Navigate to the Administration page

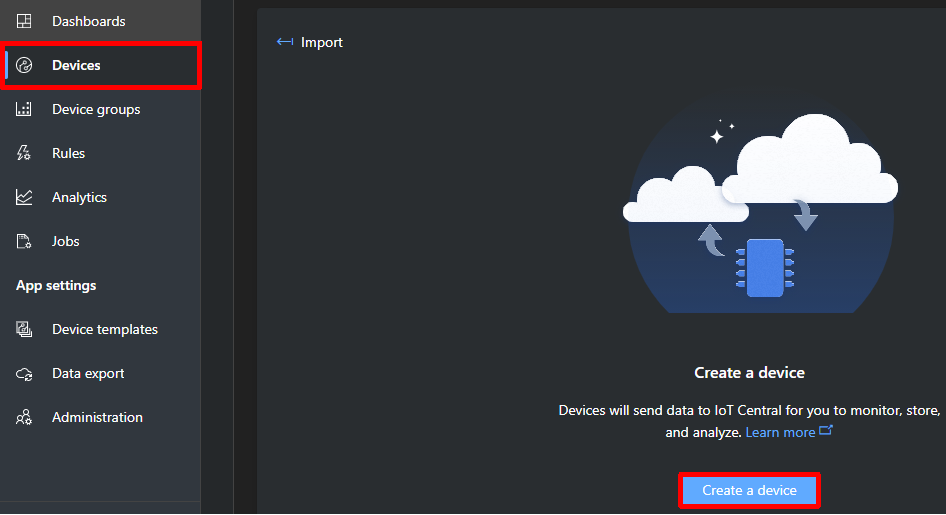[97, 417]
